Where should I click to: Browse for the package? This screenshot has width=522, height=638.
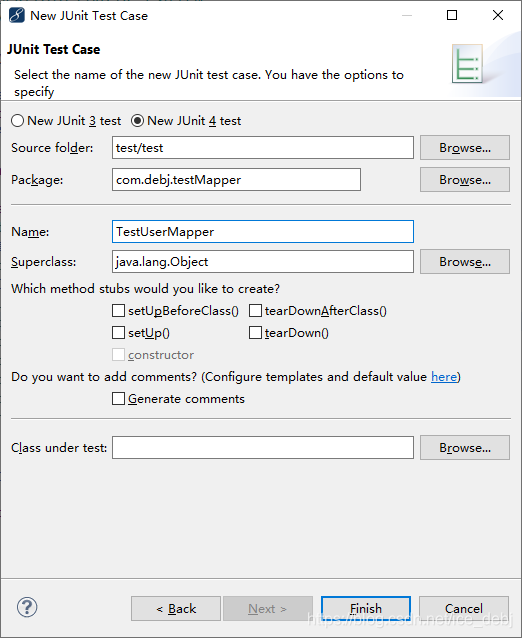pyautogui.click(x=465, y=180)
